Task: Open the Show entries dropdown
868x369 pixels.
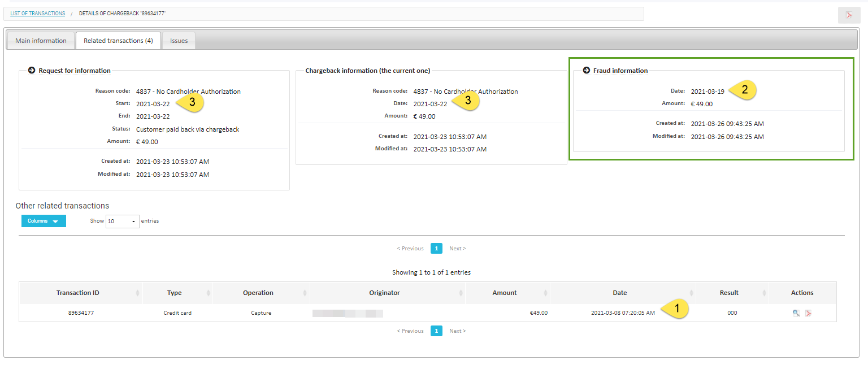Action: pos(122,222)
